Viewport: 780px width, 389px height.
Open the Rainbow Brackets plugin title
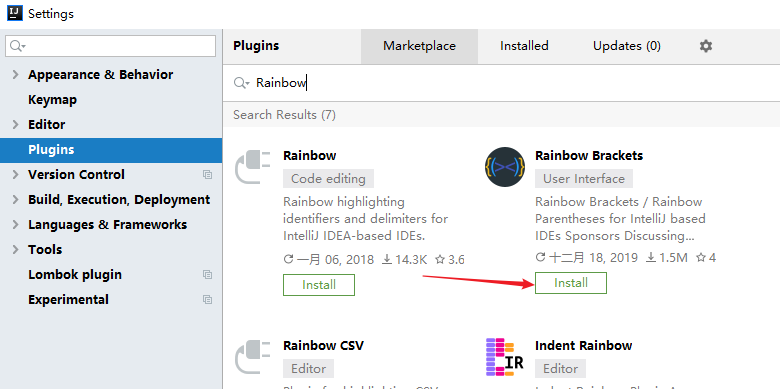click(x=589, y=156)
